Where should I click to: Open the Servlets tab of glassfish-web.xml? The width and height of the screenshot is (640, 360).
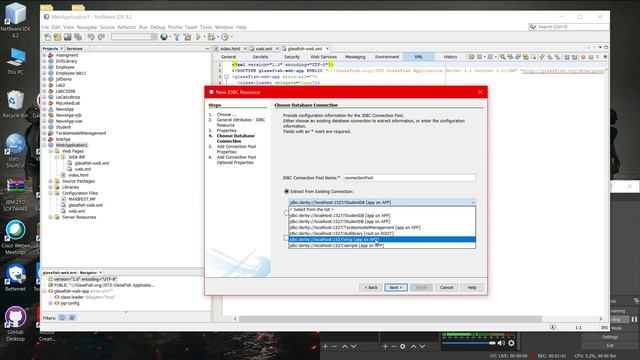pyautogui.click(x=260, y=57)
